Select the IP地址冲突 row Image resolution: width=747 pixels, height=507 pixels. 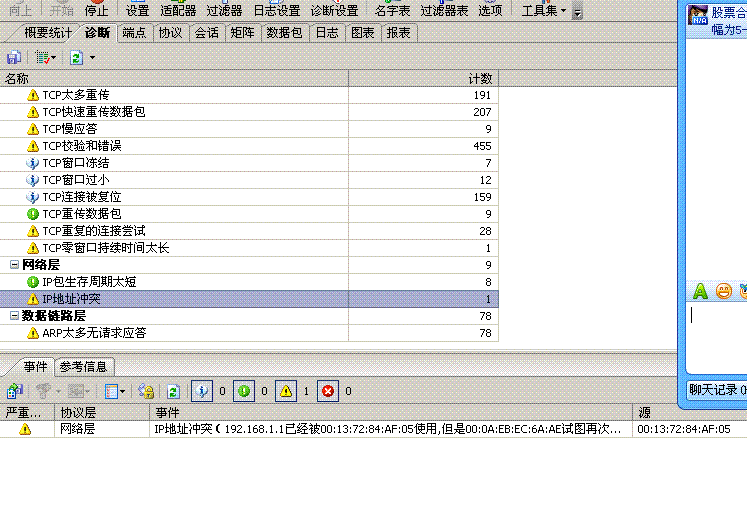point(249,299)
